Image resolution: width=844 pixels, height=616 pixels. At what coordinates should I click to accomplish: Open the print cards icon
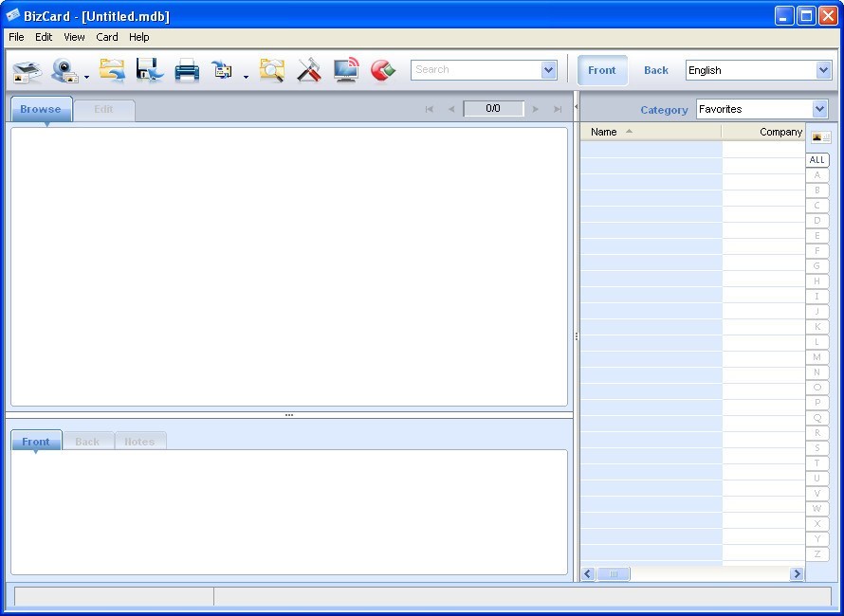coord(187,69)
